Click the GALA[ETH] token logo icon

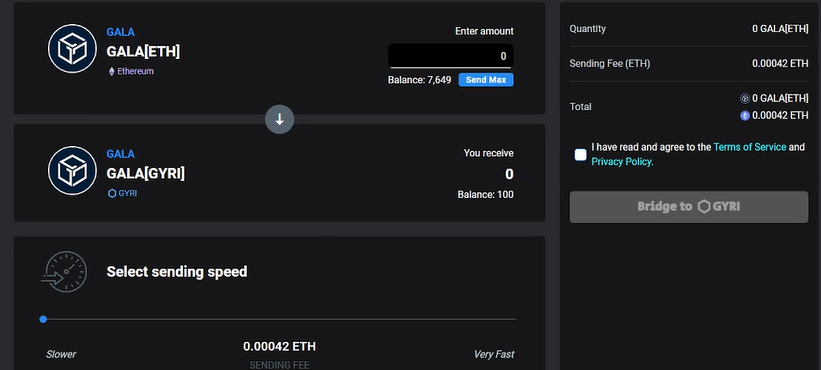click(72, 49)
